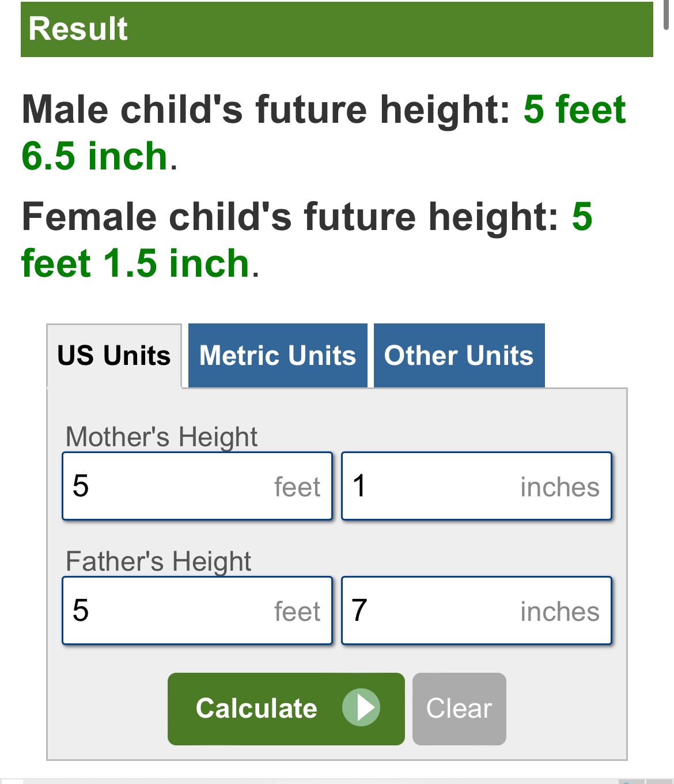Viewport: 674px width, 784px height.
Task: Click the page scrollbar thumb
Action: click(x=667, y=15)
